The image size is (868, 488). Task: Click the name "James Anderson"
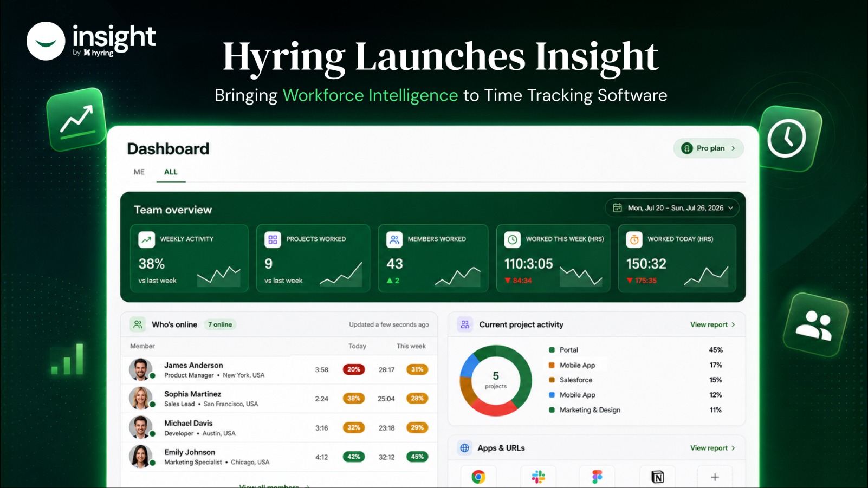(x=193, y=365)
